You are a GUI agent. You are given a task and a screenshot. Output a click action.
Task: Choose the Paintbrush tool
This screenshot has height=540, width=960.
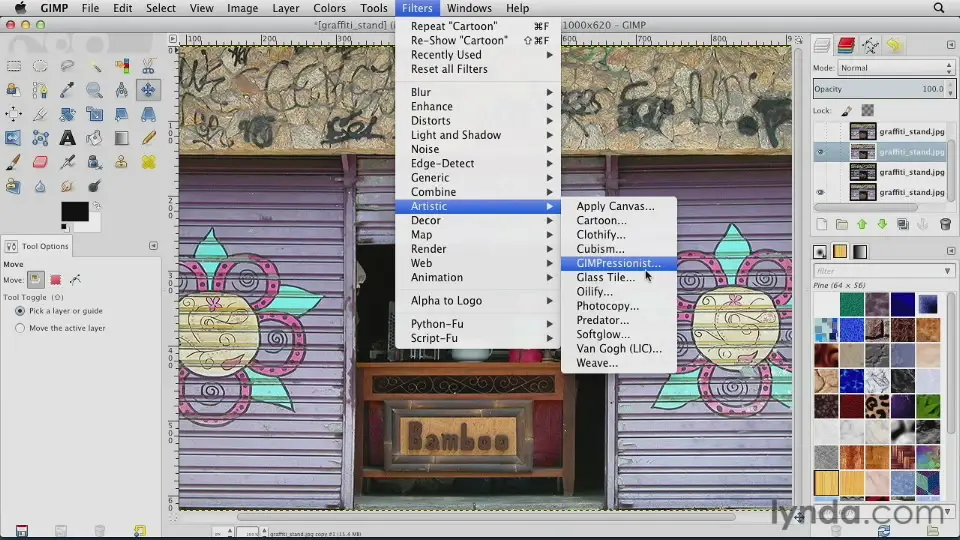tap(13, 162)
